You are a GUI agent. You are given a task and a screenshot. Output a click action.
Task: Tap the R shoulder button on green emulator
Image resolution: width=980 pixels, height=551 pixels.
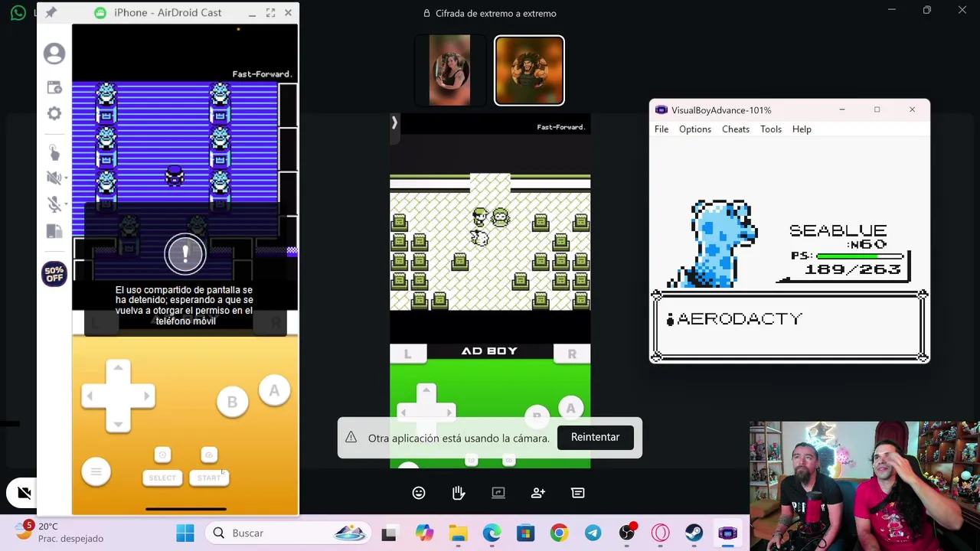pos(572,354)
